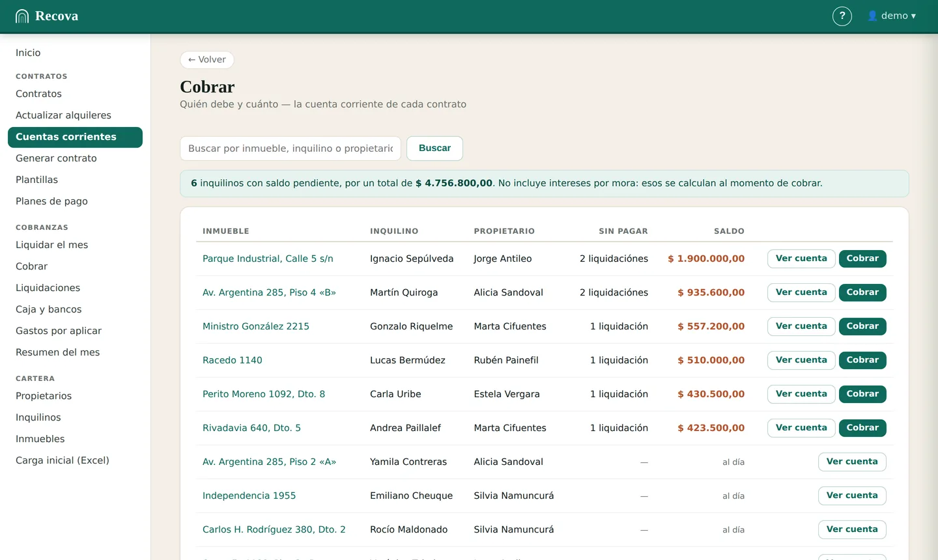Screen dimensions: 938x560
Task: Open Liquidaciones in the sidebar
Action: [75, 288]
